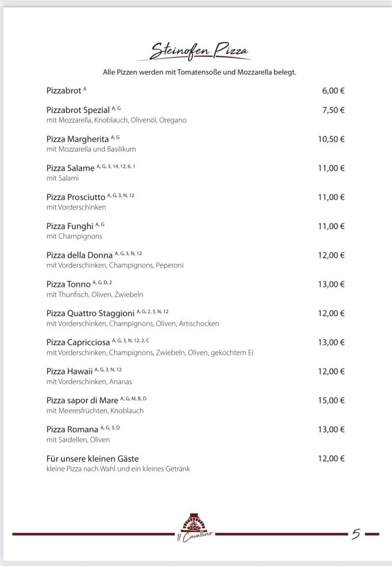The height and width of the screenshot is (566, 392).
Task: Click Pizza Quattro Staggioni title
Action: tap(90, 313)
